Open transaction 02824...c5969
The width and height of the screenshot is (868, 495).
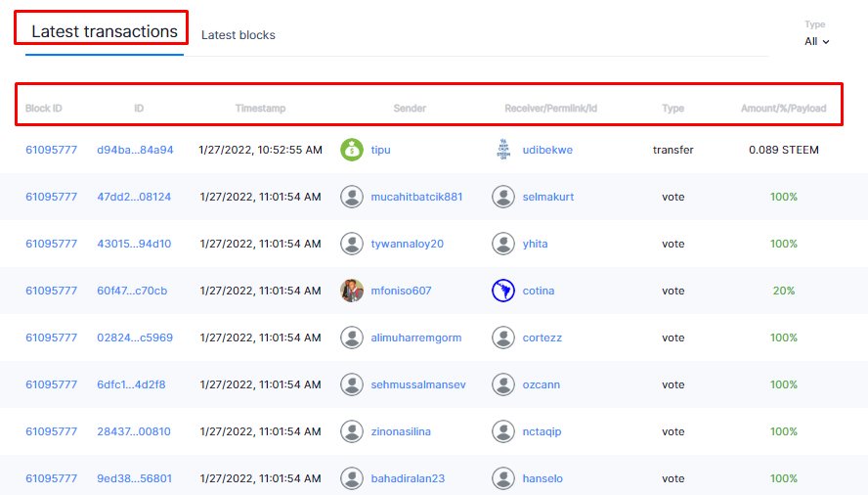pos(135,337)
